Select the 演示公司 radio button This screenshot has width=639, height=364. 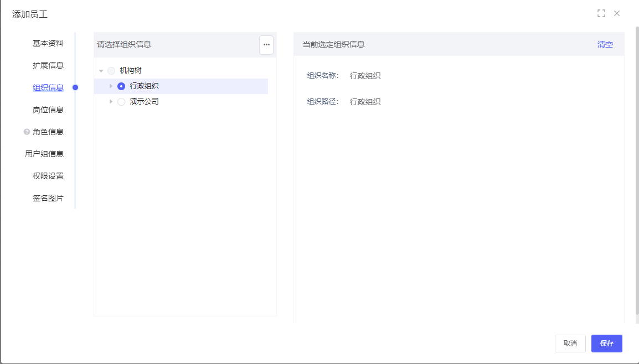121,102
